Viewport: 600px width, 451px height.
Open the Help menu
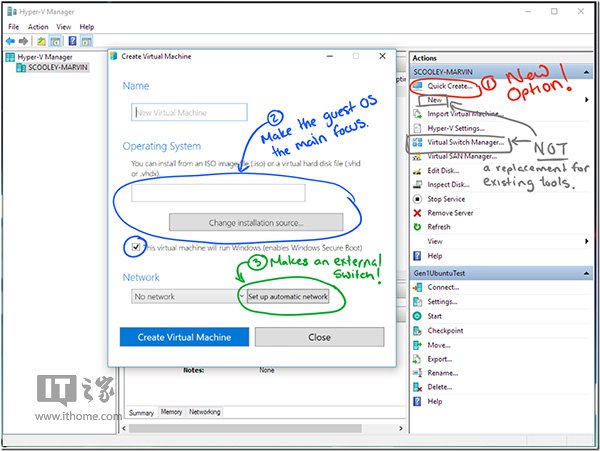click(x=86, y=27)
